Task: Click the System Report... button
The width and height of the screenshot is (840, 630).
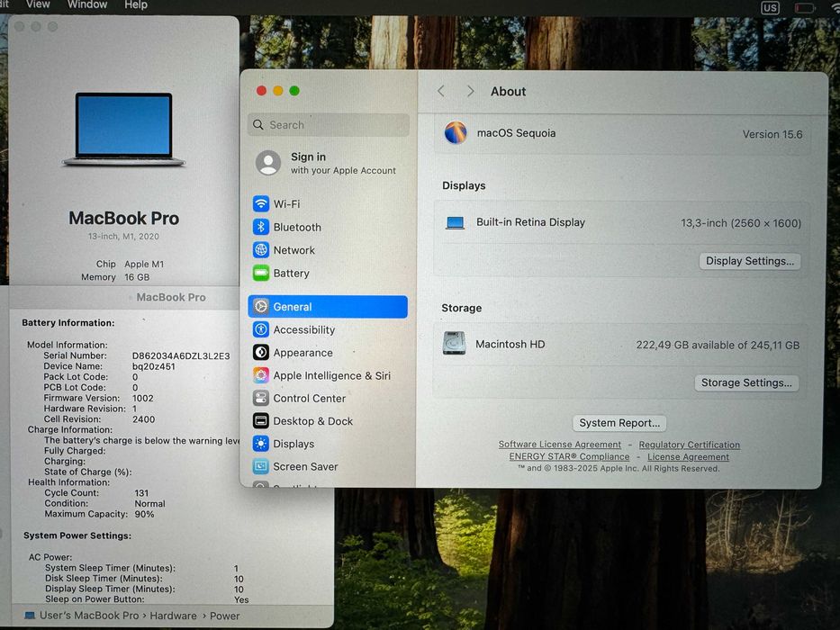Action: [619, 423]
